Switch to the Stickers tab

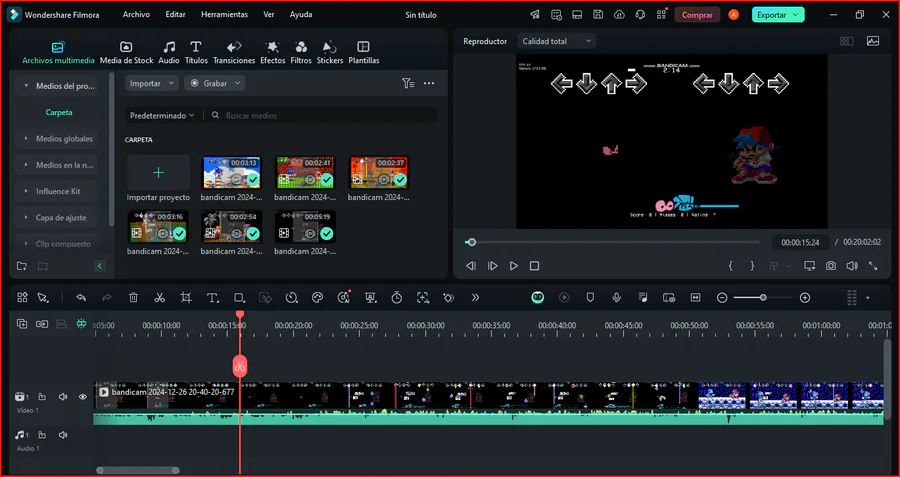330,52
